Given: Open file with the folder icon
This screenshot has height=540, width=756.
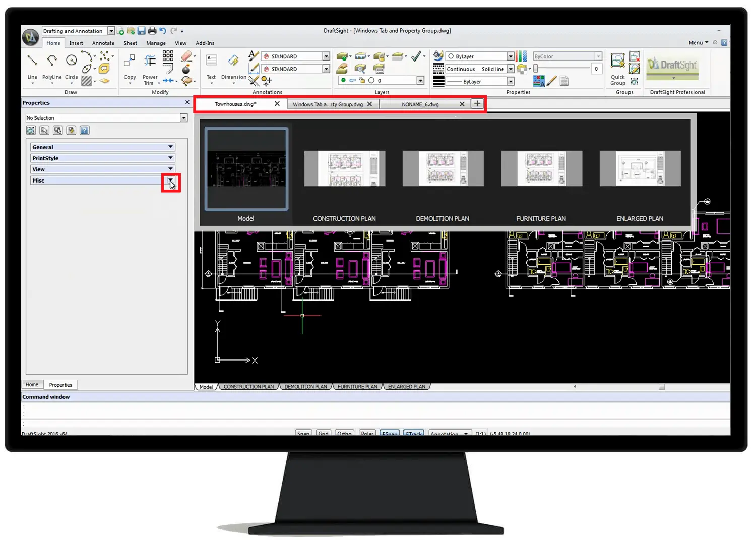Looking at the screenshot, I should point(131,31).
